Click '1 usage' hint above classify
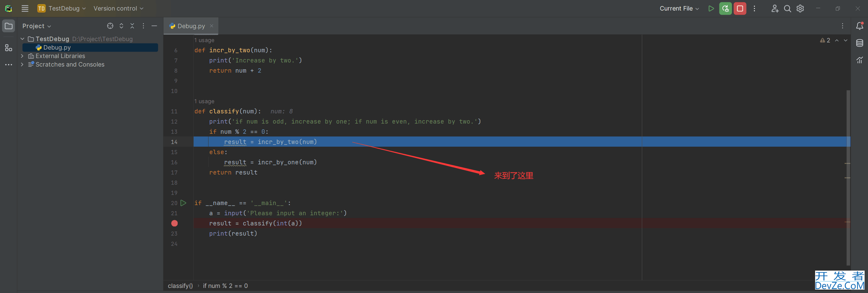Screen dimensions: 868x293 pyautogui.click(x=204, y=102)
